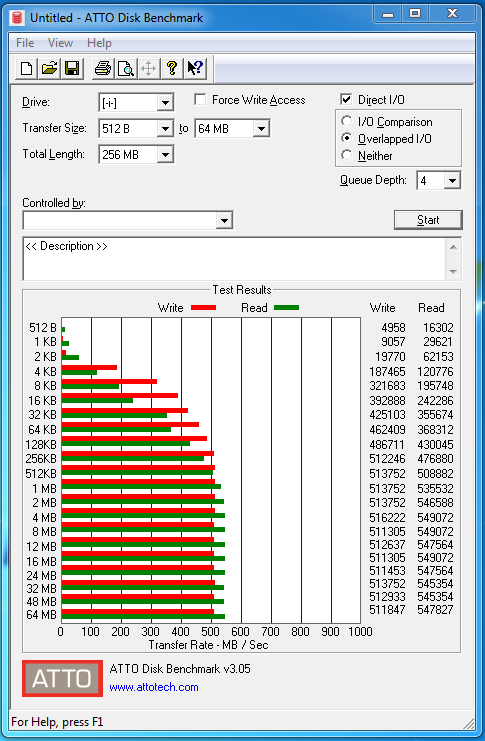The image size is (485, 741).
Task: Click read value 547827 for 64 MB
Action: 435,610
